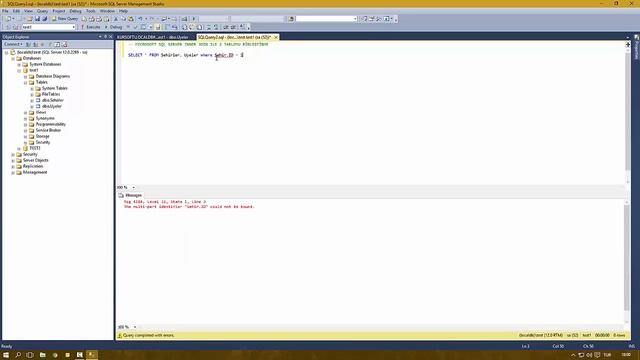Open the Connect dropdown in Object Explorer
The width and height of the screenshot is (640, 360).
click(x=13, y=44)
